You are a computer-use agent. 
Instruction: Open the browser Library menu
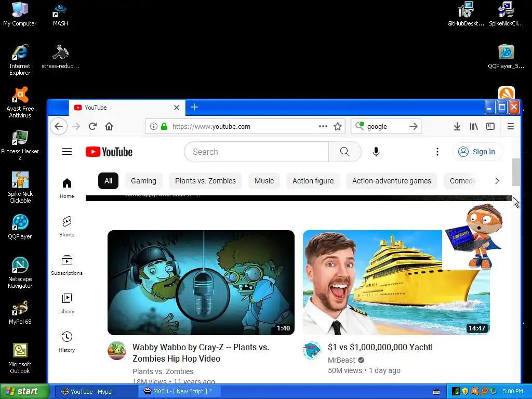tap(474, 127)
